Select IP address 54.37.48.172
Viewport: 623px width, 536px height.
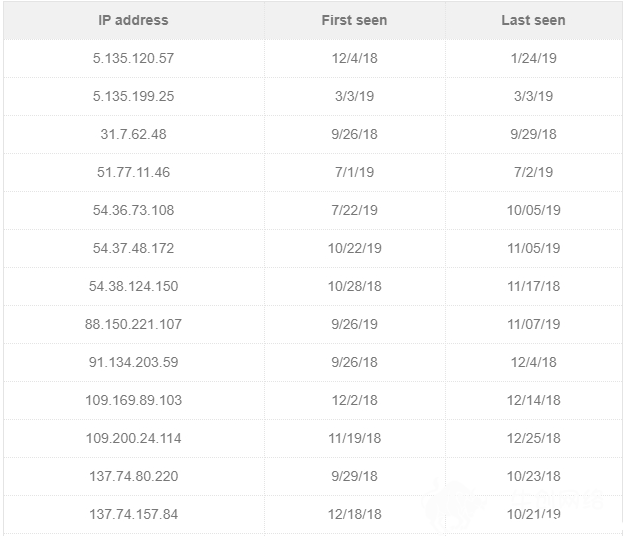[133, 248]
